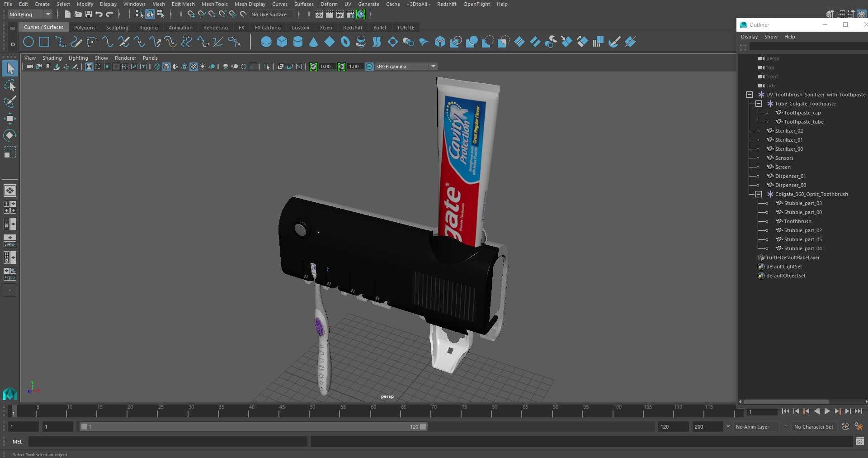
Task: Open the Mesh Tools menu
Action: click(x=214, y=4)
